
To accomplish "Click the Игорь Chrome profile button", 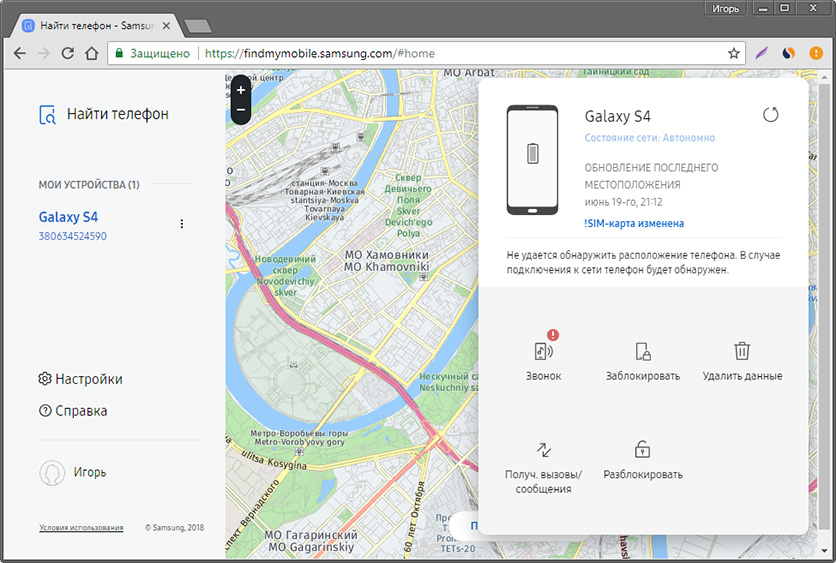I will 726,9.
